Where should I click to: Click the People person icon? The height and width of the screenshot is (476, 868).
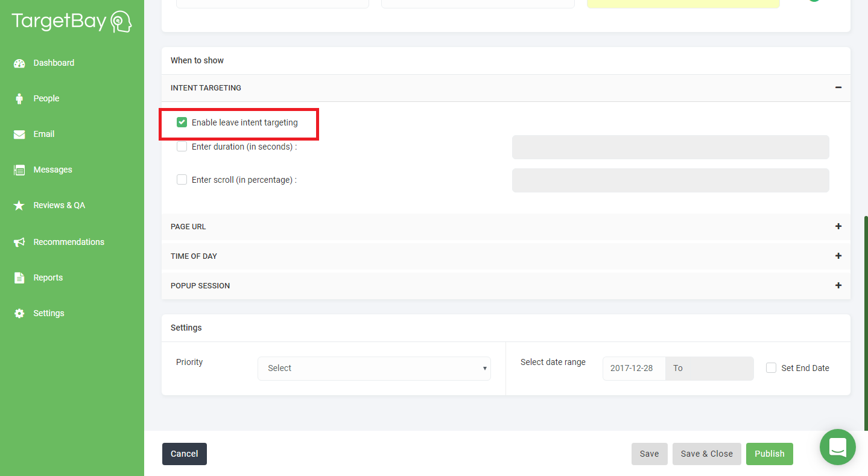coord(19,99)
